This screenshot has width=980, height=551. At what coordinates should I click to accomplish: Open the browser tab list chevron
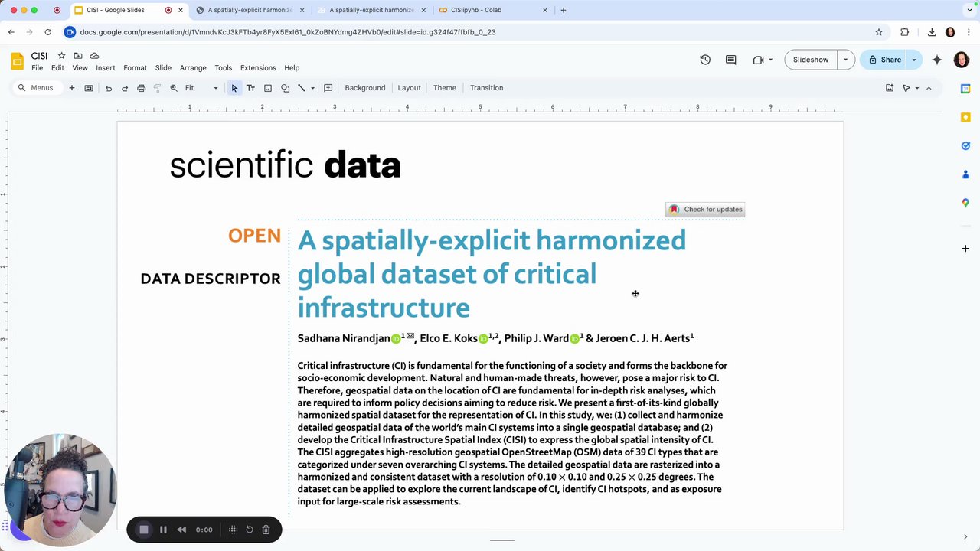(969, 10)
